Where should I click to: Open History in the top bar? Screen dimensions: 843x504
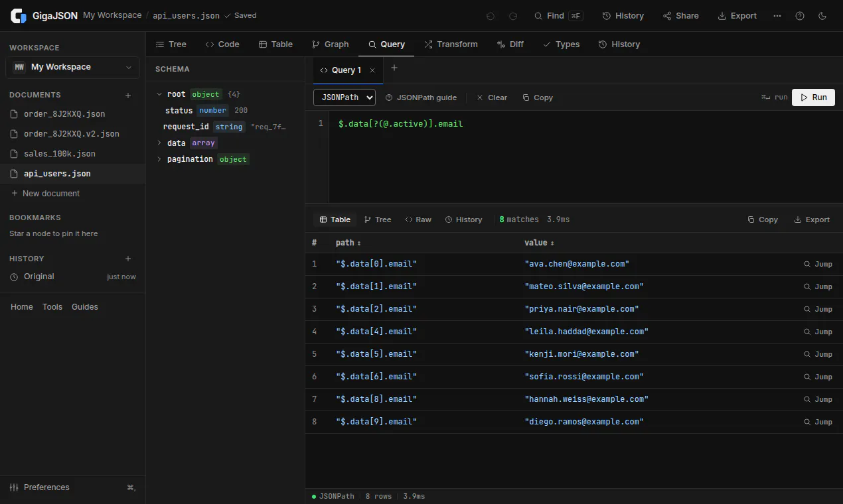point(623,16)
